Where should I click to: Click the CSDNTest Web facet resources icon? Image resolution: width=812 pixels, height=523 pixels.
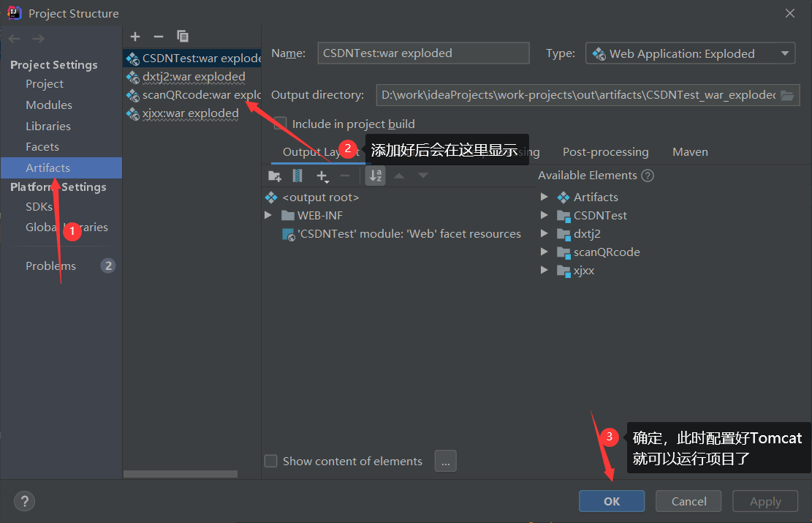(x=289, y=234)
